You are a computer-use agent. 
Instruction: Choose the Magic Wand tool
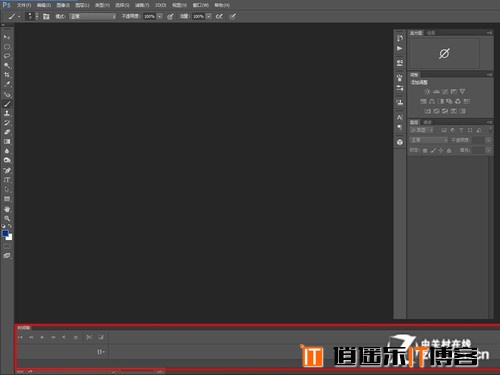(7, 65)
